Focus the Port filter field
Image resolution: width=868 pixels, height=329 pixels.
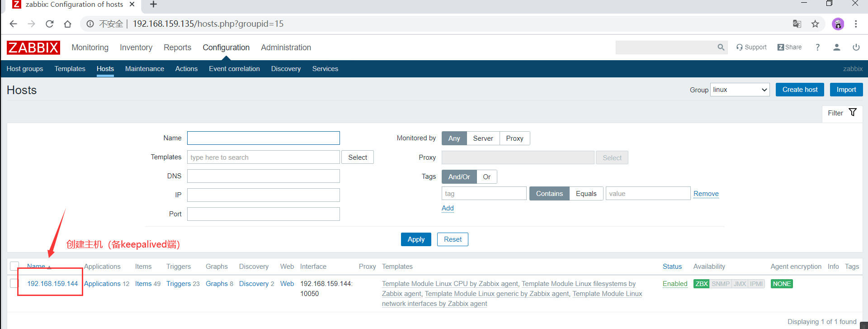tap(264, 214)
